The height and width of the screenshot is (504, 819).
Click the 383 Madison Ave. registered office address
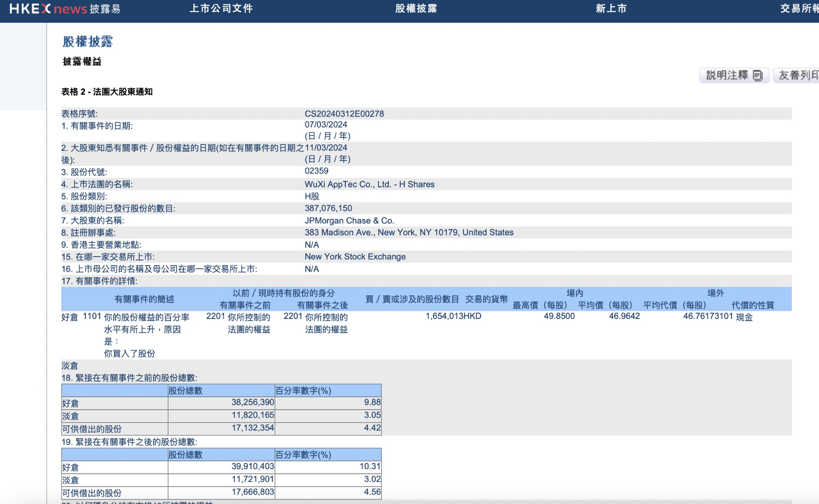click(x=409, y=232)
